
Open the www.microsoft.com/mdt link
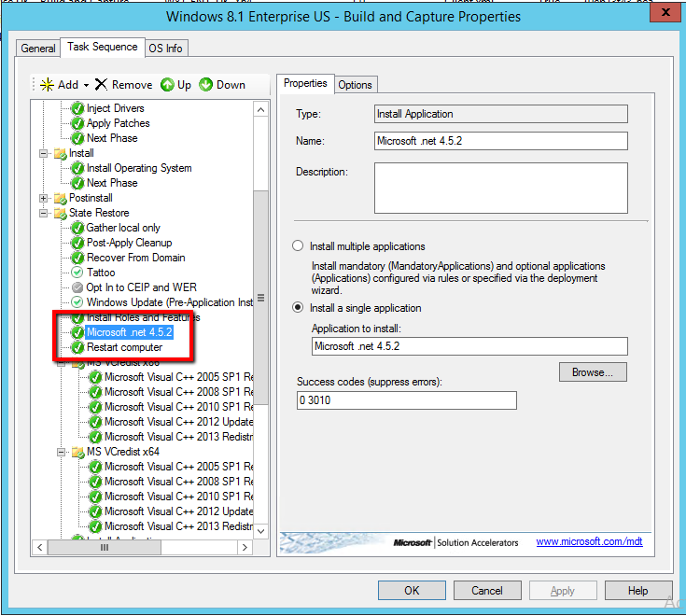[x=589, y=542]
